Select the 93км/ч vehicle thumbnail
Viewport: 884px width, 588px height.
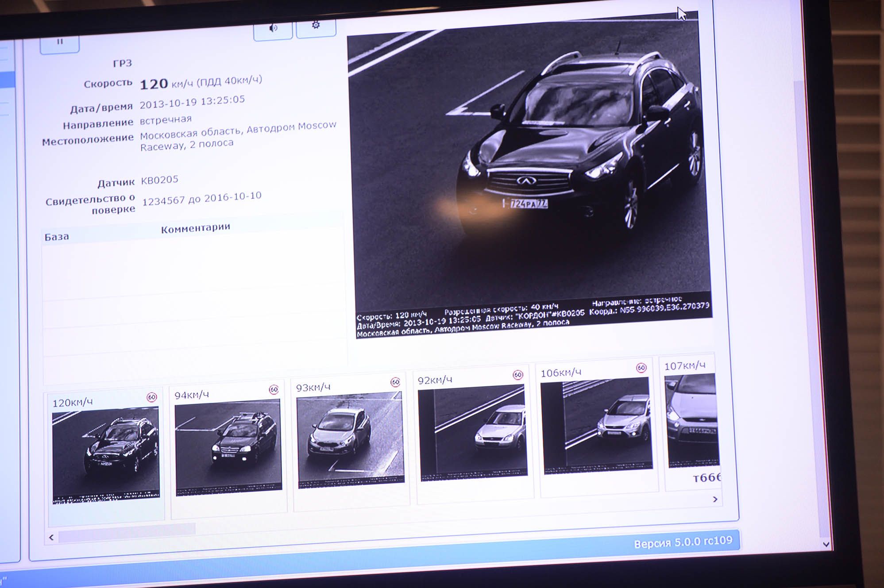pyautogui.click(x=351, y=440)
